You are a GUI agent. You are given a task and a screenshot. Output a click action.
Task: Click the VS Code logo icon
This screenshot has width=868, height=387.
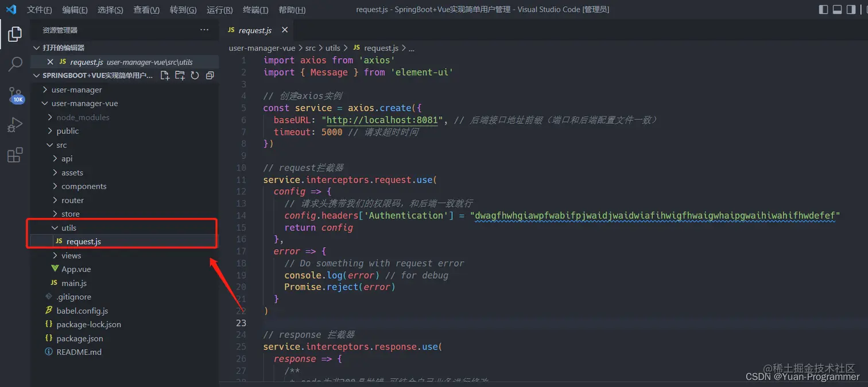click(11, 9)
